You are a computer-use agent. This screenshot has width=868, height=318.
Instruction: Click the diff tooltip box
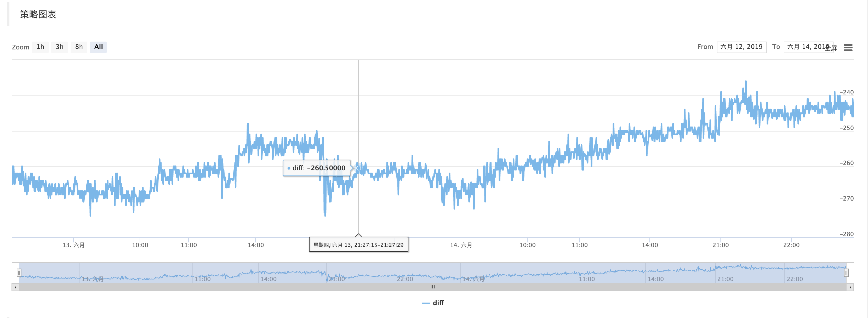click(x=316, y=168)
